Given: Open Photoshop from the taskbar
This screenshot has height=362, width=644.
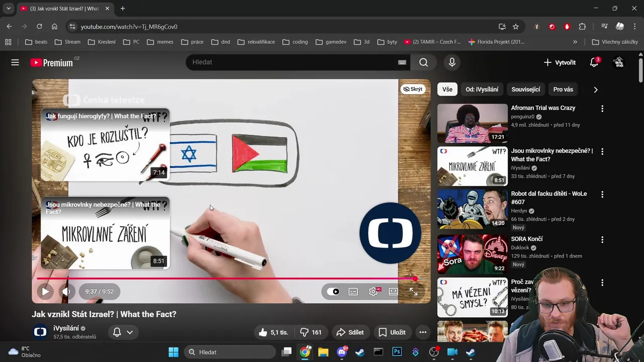Looking at the screenshot, I should tap(397, 352).
